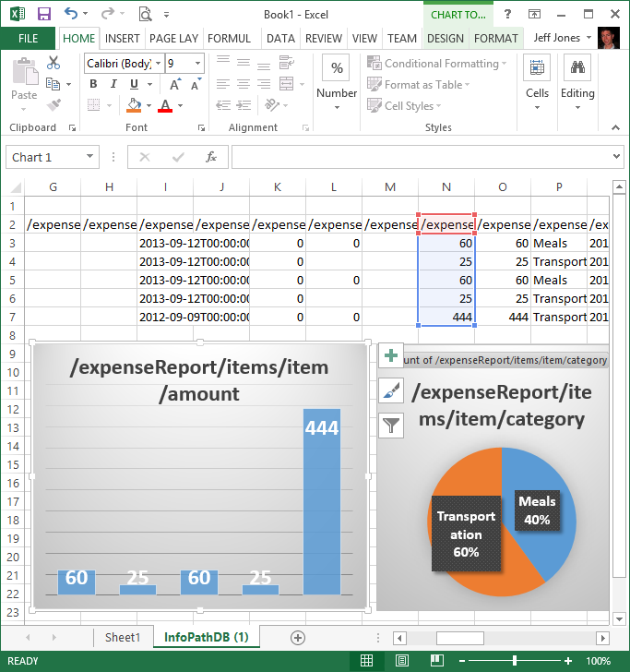Switch to Sheet1 worksheet tab
This screenshot has width=630, height=672.
pyautogui.click(x=123, y=638)
